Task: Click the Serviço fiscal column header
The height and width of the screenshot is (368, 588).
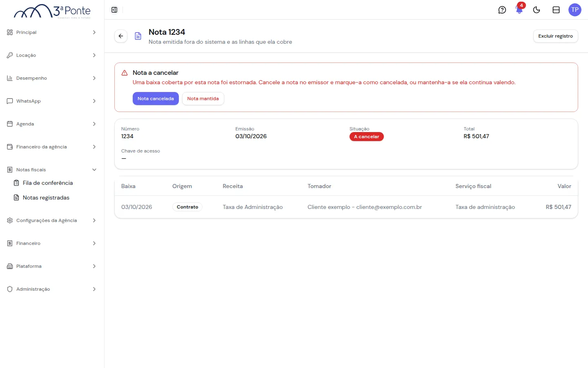Action: pyautogui.click(x=473, y=186)
